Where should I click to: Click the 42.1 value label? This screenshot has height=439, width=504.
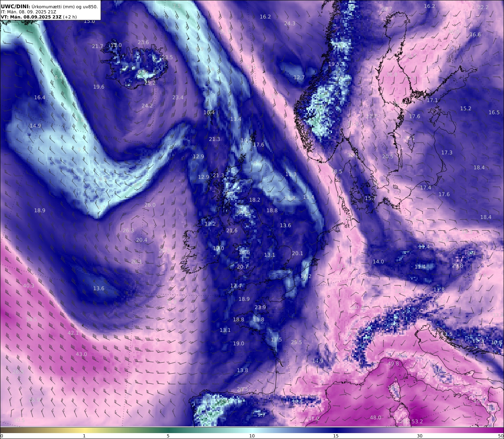[73, 333]
